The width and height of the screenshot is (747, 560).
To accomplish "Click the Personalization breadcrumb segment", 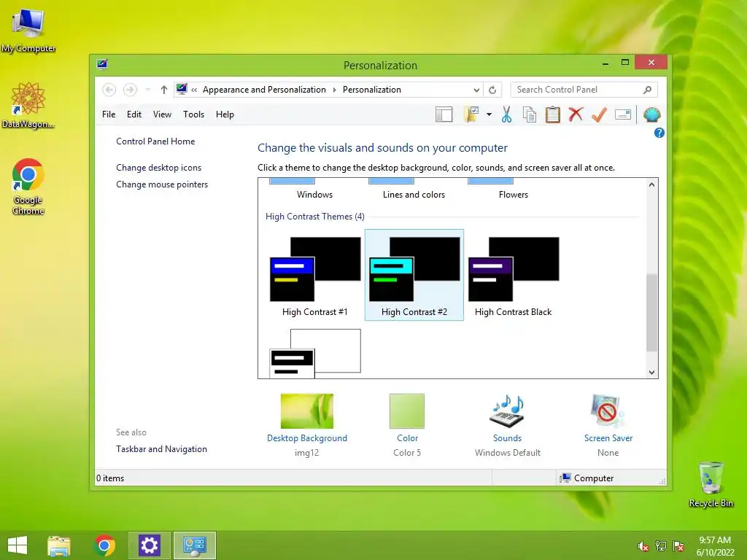I will point(371,90).
